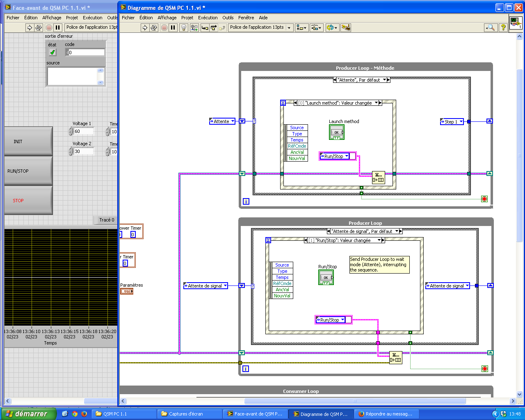
Task: Click the INIT button on front panel
Action: (28, 142)
